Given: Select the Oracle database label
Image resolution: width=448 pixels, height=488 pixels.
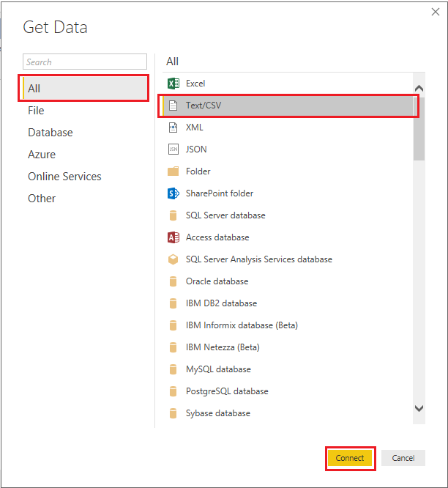Looking at the screenshot, I should point(217,281).
